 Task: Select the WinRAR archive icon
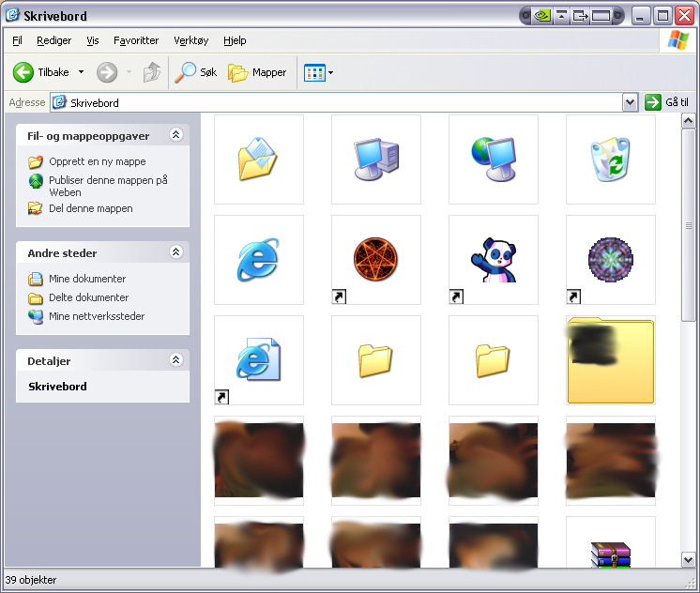pos(610,555)
